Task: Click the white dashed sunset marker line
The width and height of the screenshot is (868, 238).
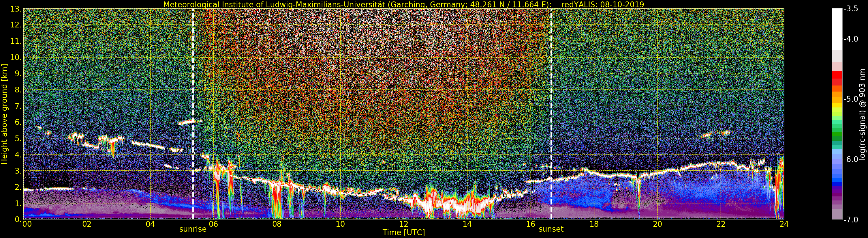Action: click(551, 114)
